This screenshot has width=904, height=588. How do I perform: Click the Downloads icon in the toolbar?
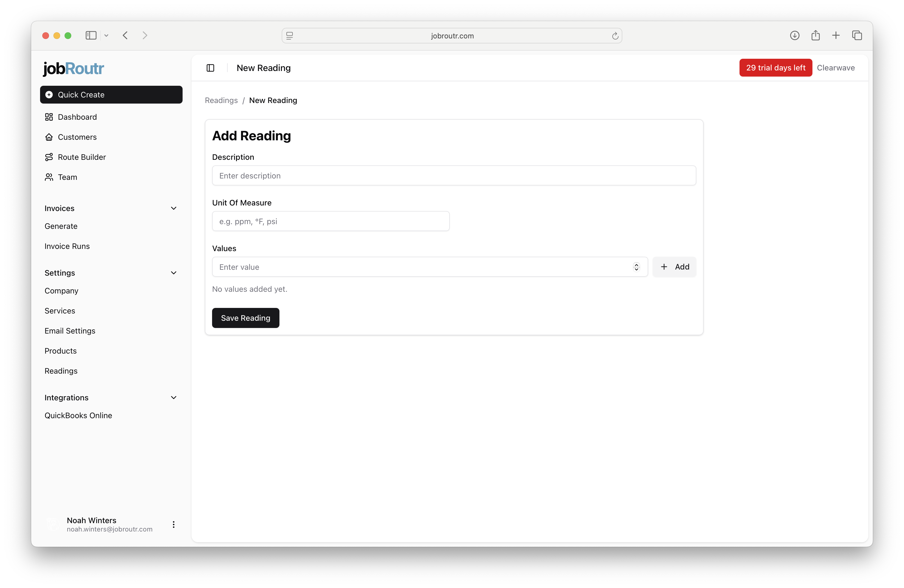coord(794,35)
